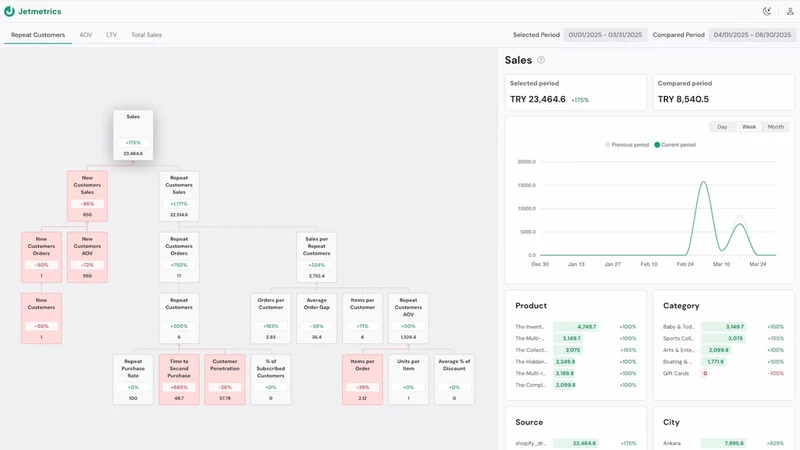The height and width of the screenshot is (450, 800).
Task: Switch to the AOV tab
Action: pyautogui.click(x=86, y=35)
